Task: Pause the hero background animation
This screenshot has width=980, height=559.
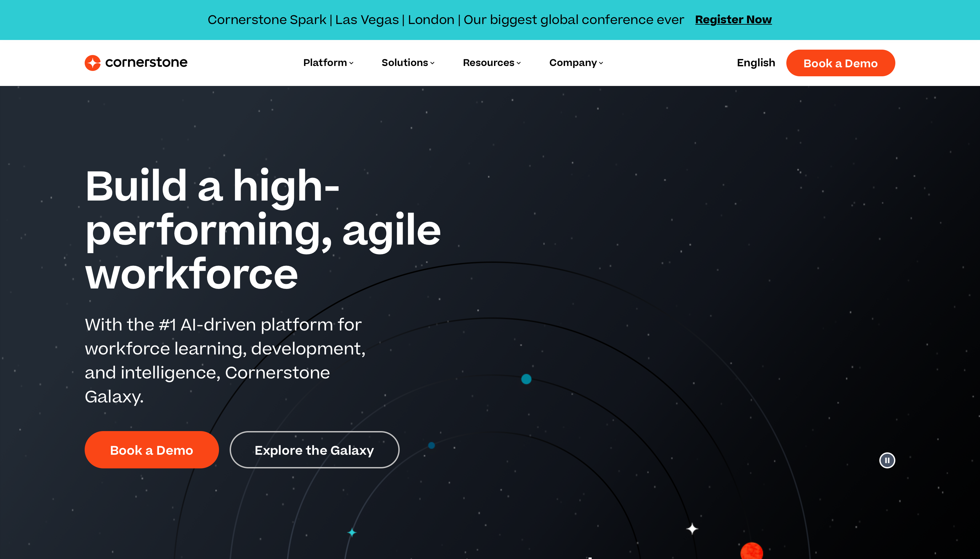Action: 887,460
